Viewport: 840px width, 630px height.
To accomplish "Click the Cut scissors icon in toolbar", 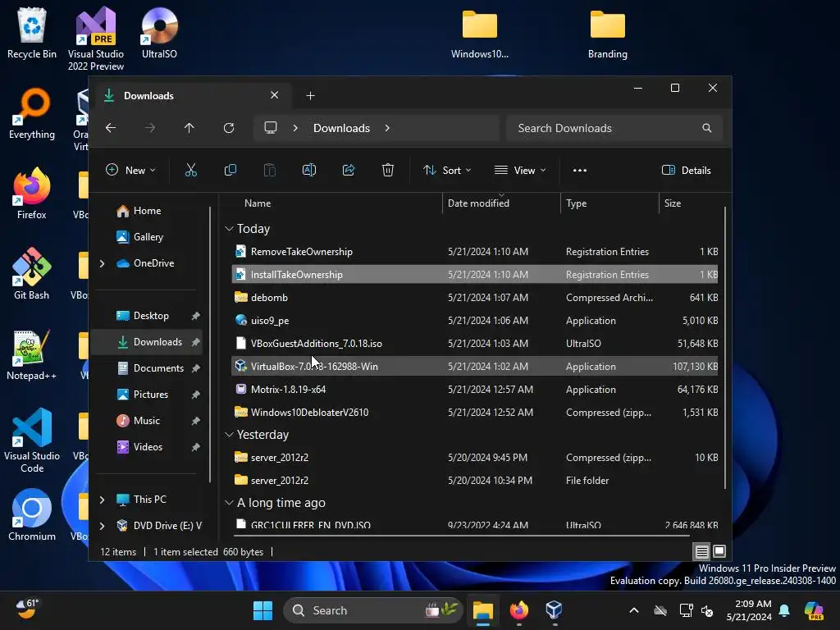I will pos(190,171).
